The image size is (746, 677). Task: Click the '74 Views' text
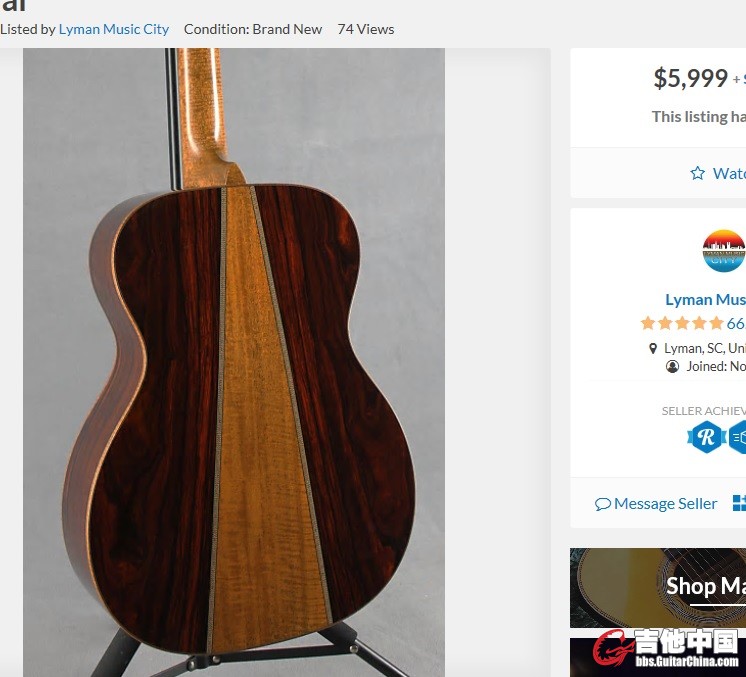point(366,29)
